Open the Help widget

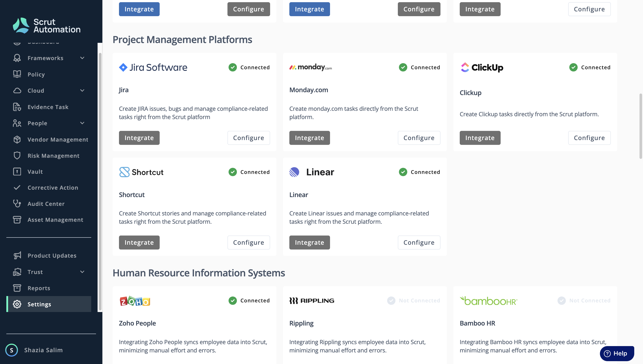[617, 354]
